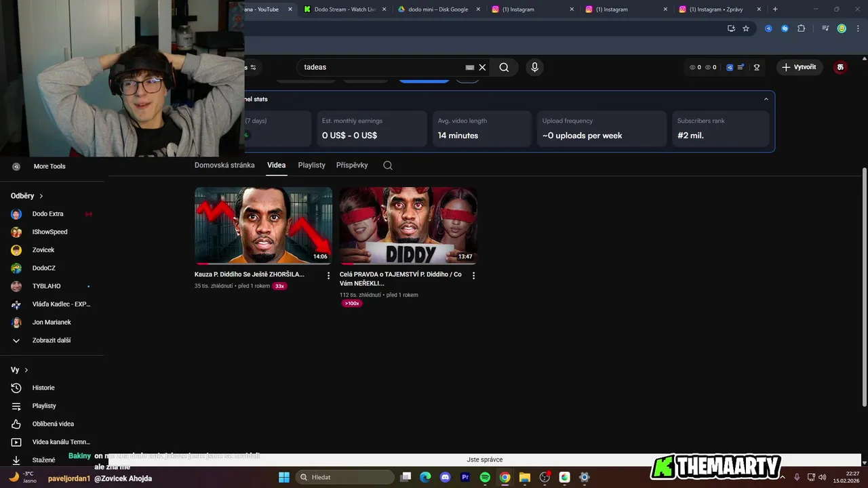This screenshot has height=488, width=868.
Task: Expand subscriptions with Zobrazit další
Action: (x=52, y=340)
